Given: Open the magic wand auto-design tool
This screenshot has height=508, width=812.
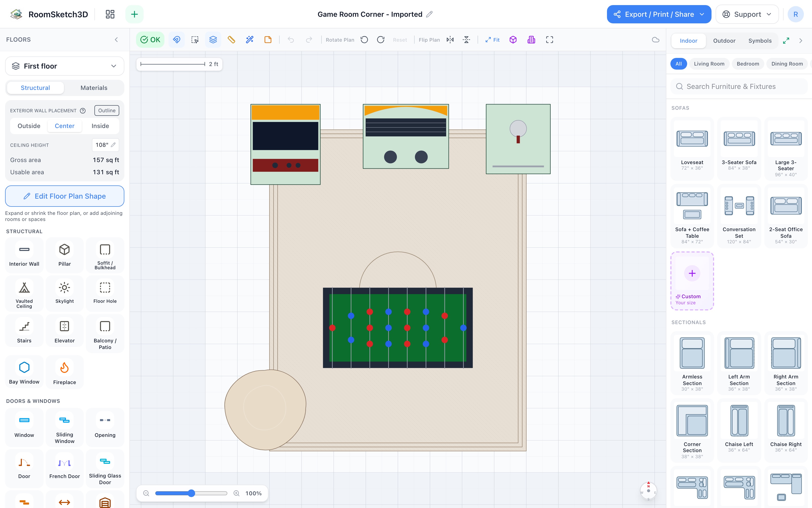Looking at the screenshot, I should point(250,40).
